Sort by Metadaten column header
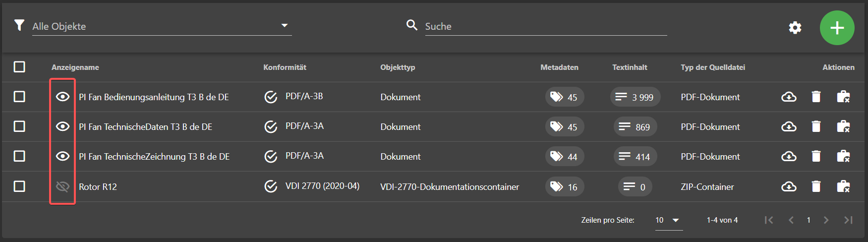The width and height of the screenshot is (868, 242). [x=559, y=67]
